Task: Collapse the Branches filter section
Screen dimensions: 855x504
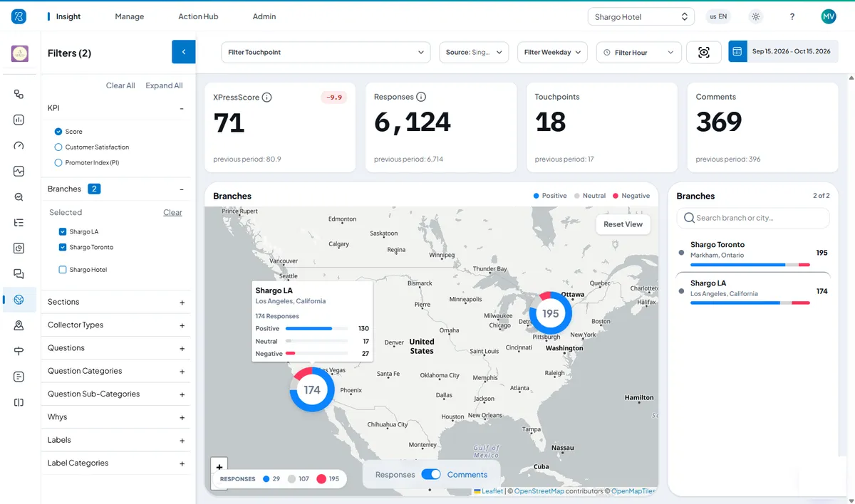Action: coord(182,189)
